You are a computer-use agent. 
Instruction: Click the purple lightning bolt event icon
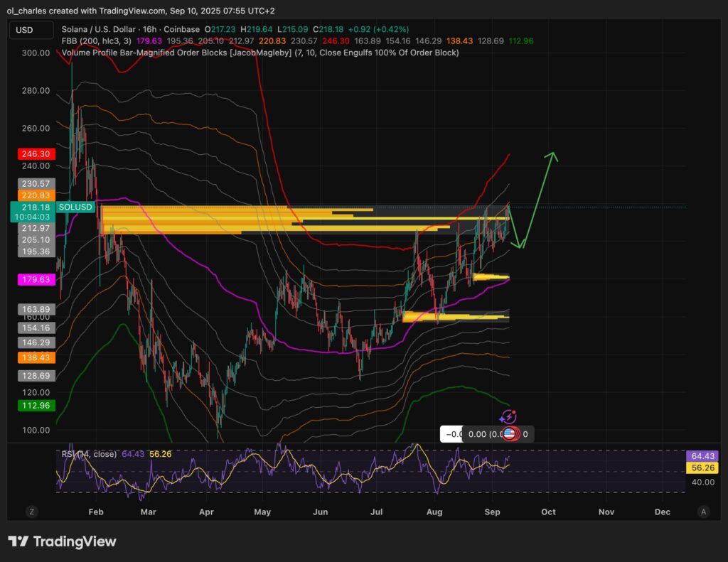[510, 418]
